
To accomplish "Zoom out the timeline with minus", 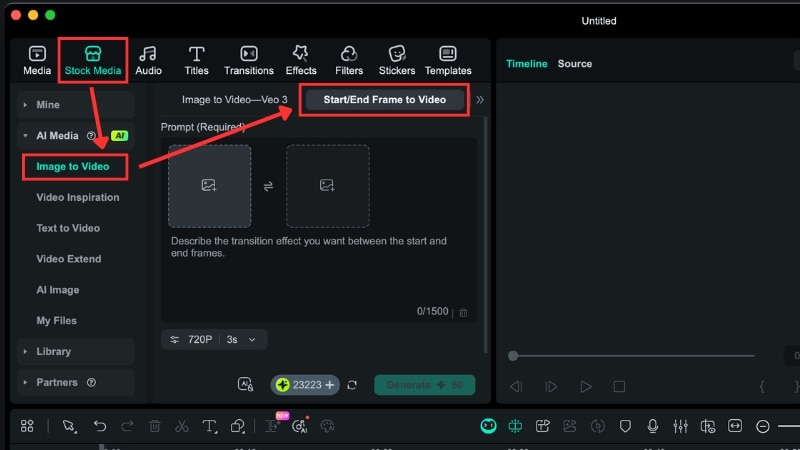I will (763, 426).
